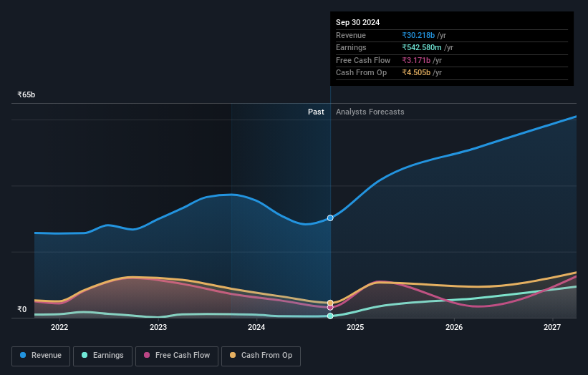Select the 2026 x-axis label

(454, 327)
